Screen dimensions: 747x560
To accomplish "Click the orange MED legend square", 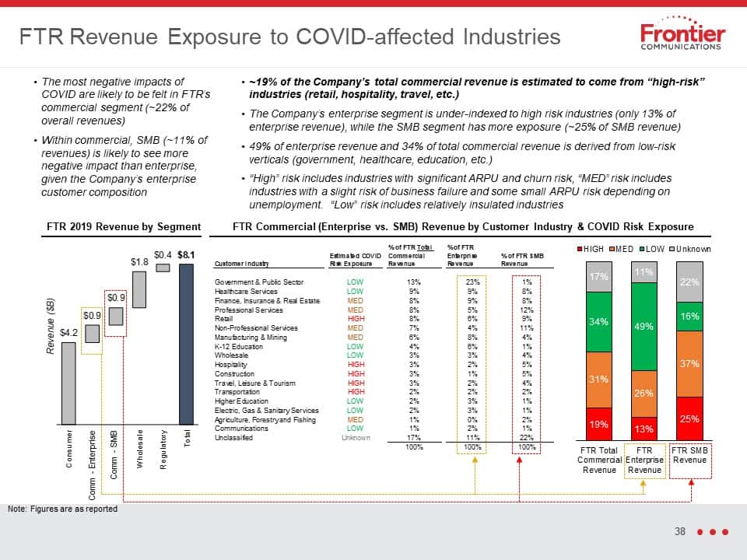I will (612, 249).
